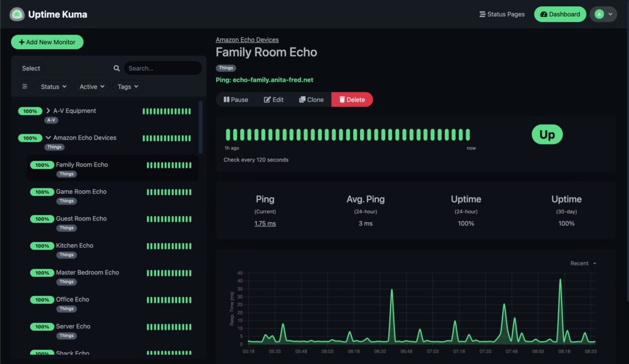The height and width of the screenshot is (364, 629).
Task: Open the Amazon Echo Devices breadcrumb link
Action: click(246, 39)
